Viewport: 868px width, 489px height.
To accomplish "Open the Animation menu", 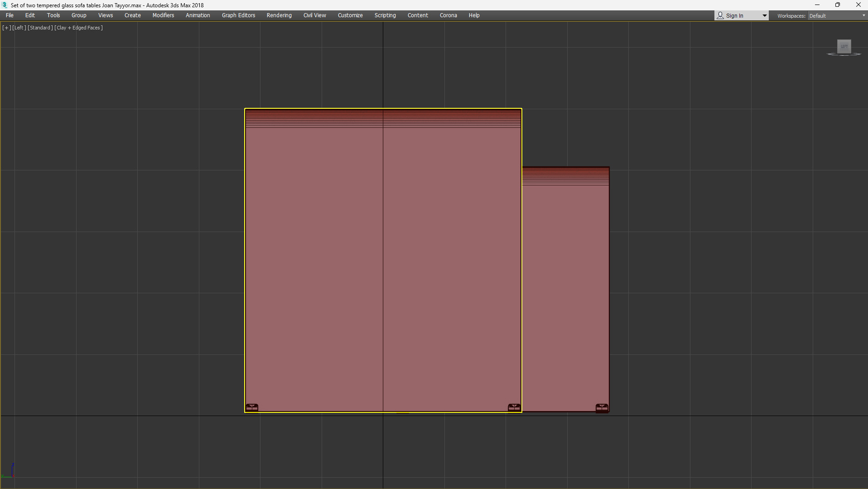I will (198, 15).
